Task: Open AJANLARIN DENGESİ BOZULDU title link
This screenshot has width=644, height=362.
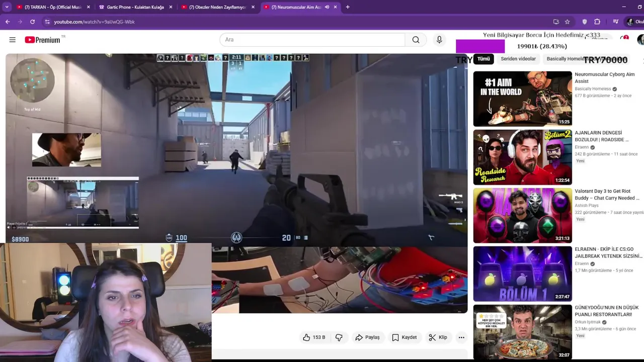Action: click(x=602, y=136)
